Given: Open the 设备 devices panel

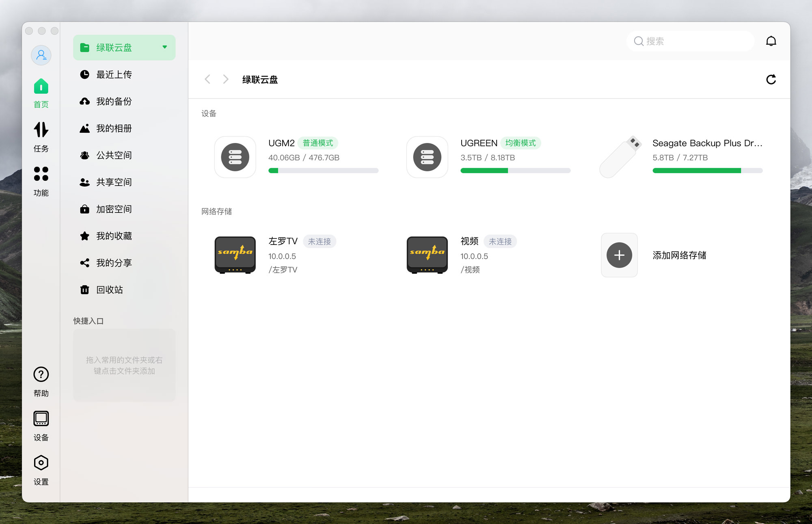Looking at the screenshot, I should 41,424.
